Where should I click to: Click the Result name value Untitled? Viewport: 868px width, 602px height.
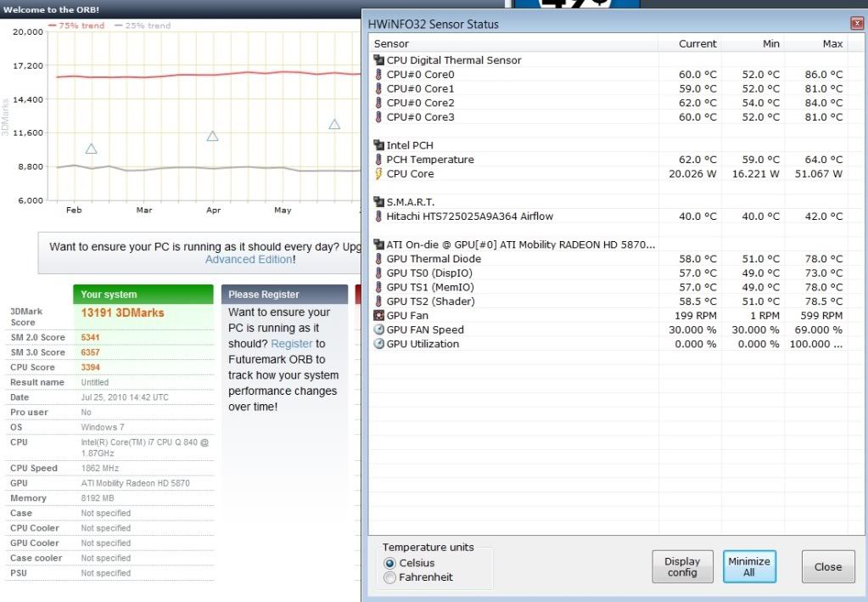(x=95, y=382)
